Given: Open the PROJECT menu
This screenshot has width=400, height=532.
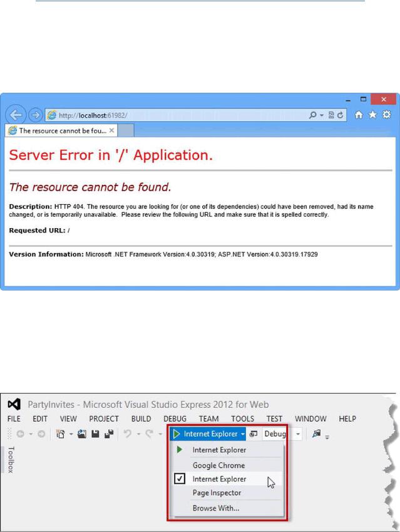Looking at the screenshot, I should [104, 419].
